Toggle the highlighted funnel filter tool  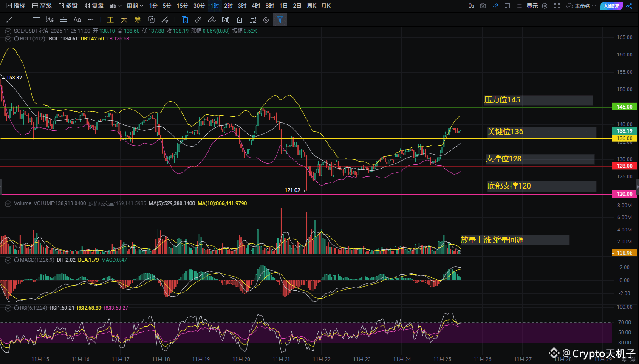pyautogui.click(x=280, y=20)
